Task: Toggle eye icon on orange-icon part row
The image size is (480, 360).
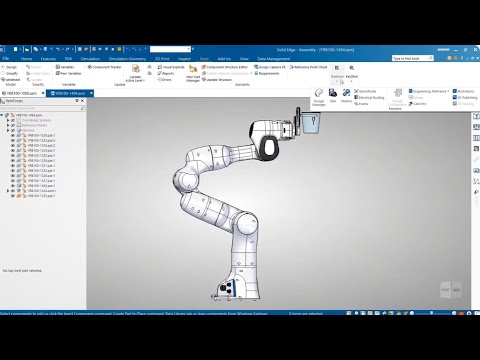Action: pos(13,196)
